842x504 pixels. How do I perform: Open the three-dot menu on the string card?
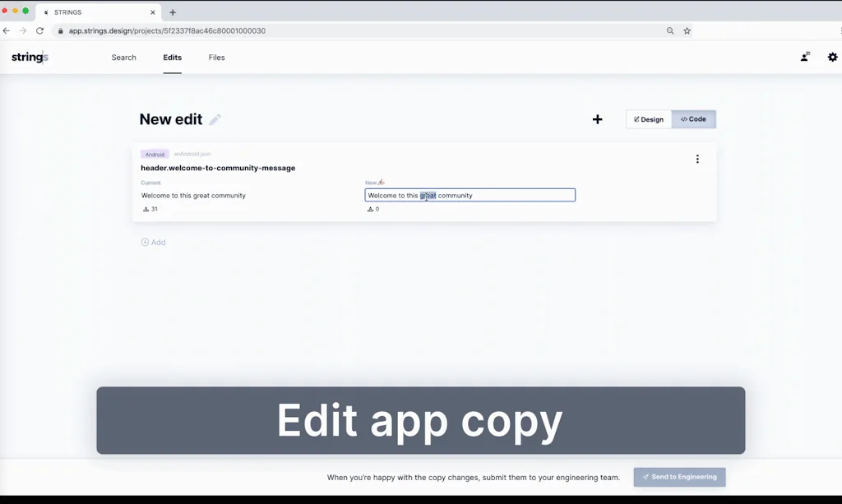697,160
